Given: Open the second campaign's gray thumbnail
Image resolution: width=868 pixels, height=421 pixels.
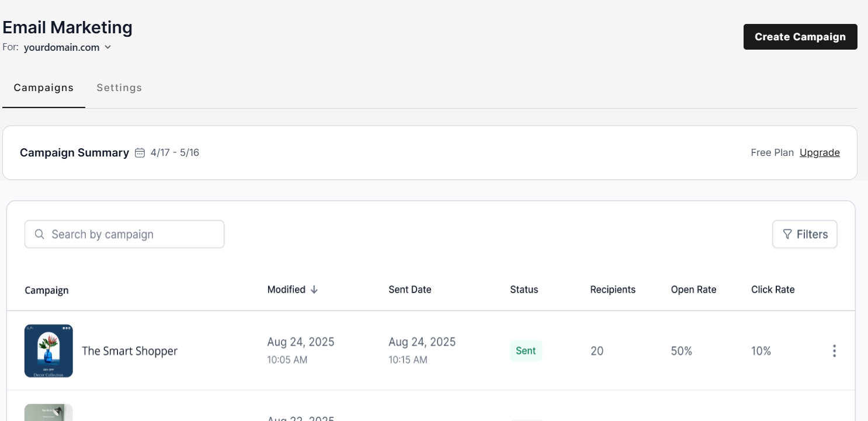Looking at the screenshot, I should 48,412.
